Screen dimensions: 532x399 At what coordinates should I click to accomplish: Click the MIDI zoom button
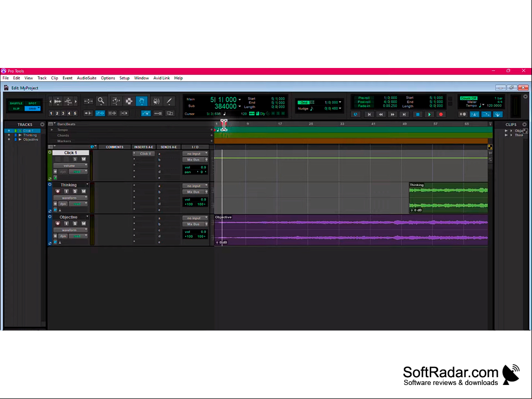click(68, 101)
